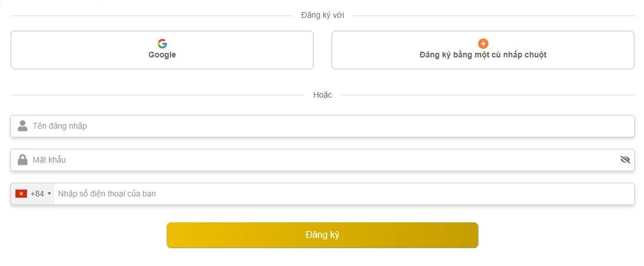Screen dimensions: 644x266
Task: Expand the small arrow next to +84
Action: tap(49, 194)
